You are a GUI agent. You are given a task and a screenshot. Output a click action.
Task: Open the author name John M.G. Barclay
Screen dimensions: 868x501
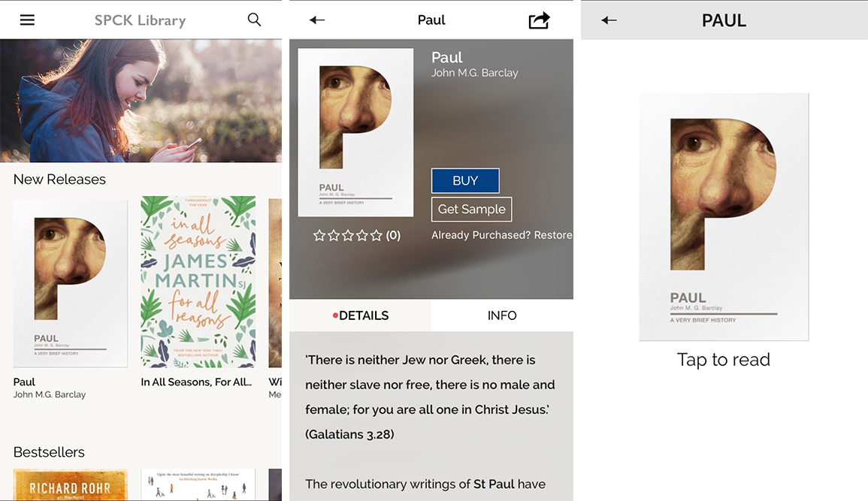[474, 73]
